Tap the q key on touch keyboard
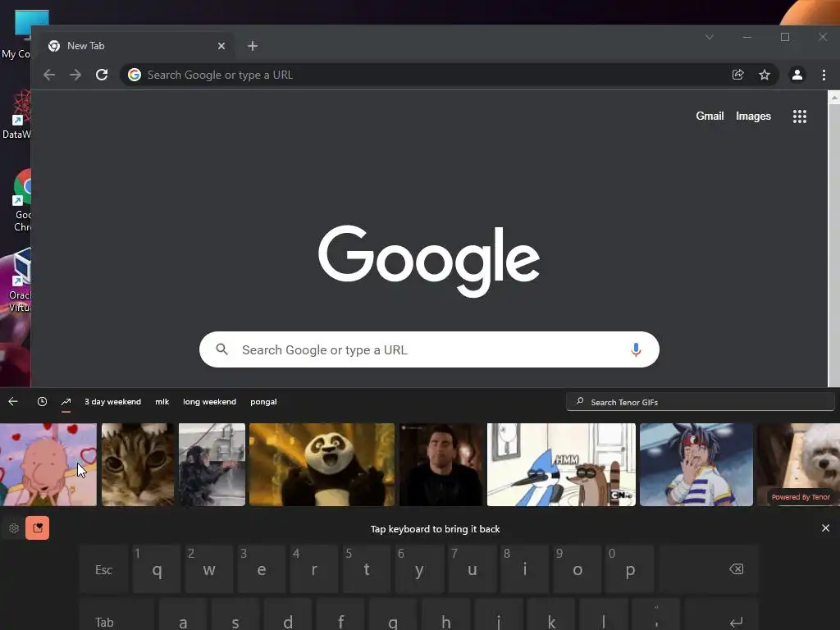The width and height of the screenshot is (840, 630). pos(157,569)
